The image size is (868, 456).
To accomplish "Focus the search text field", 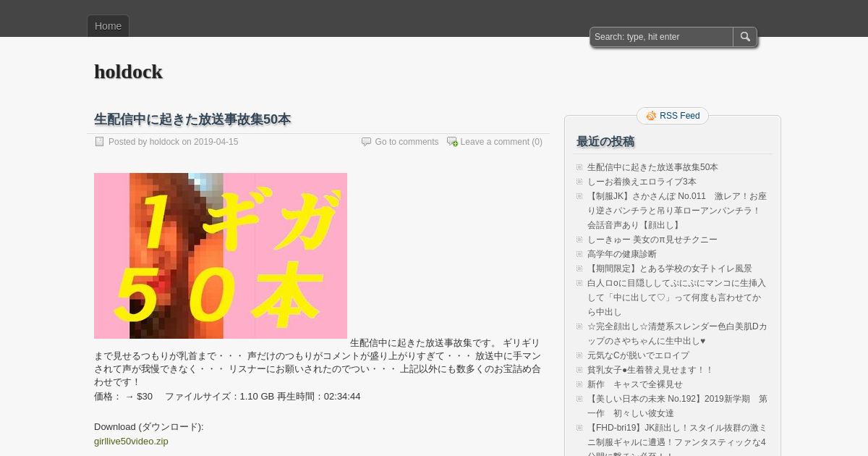I will tap(662, 37).
